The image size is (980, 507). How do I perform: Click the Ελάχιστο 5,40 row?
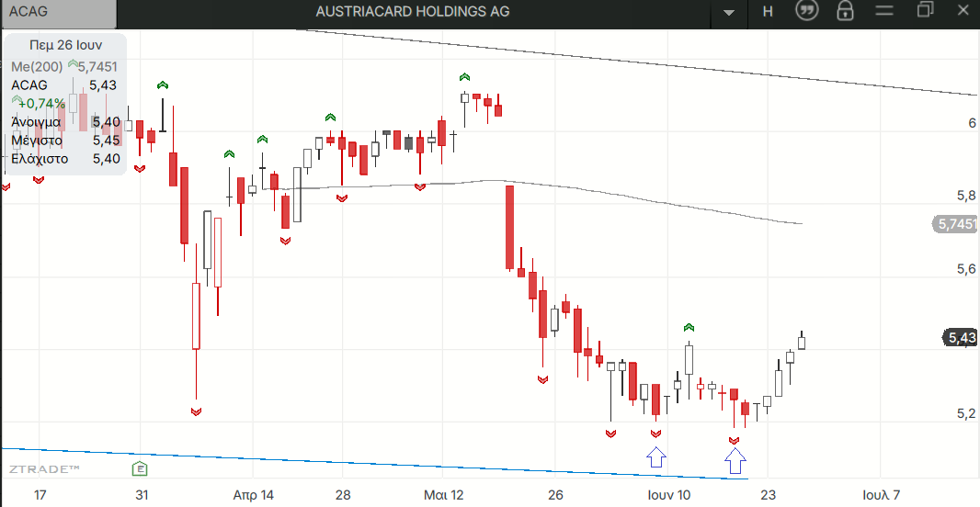(65, 159)
